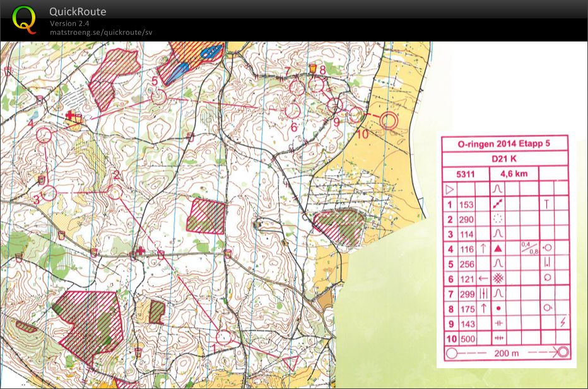The height and width of the screenshot is (389, 588).
Task: Click control code "116" in the table
Action: coord(466,249)
